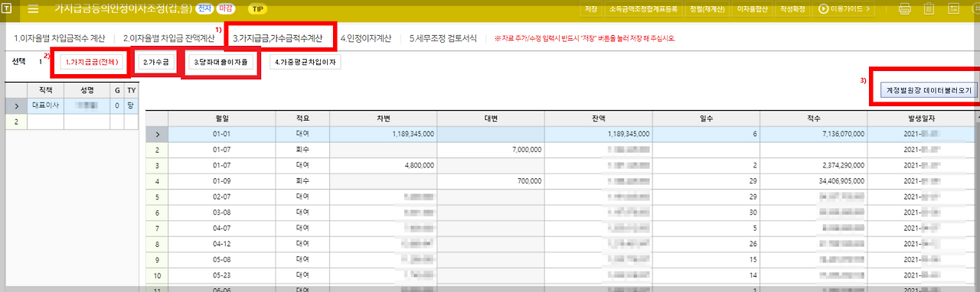Open the 이용가이드 usage guide
The width and height of the screenshot is (980, 292).
(x=844, y=9)
